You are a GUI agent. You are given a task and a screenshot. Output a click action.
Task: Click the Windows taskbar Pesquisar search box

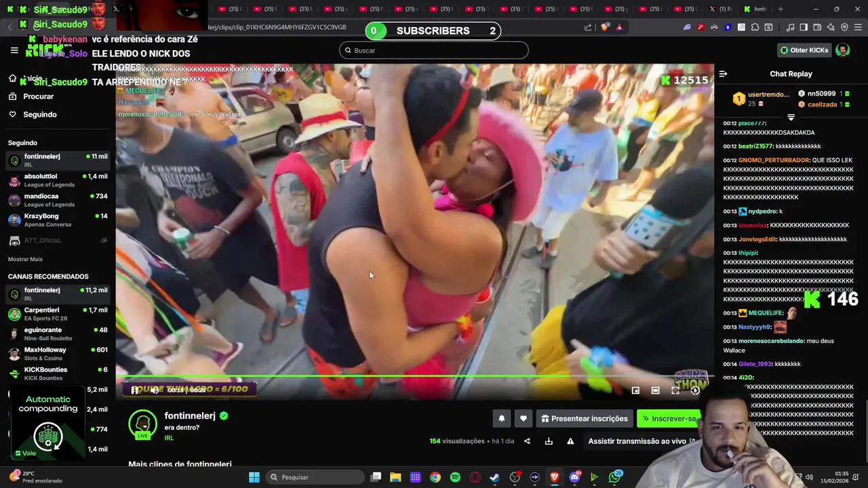(314, 477)
